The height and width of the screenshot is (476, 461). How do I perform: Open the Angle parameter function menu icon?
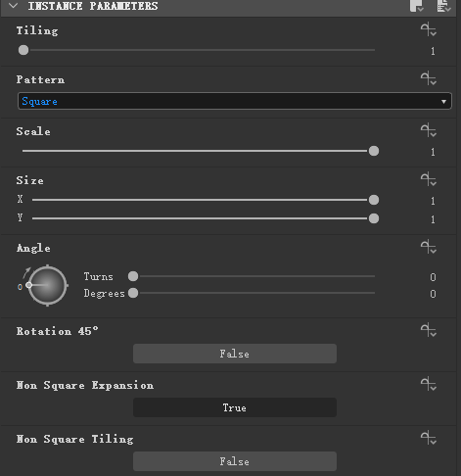429,247
